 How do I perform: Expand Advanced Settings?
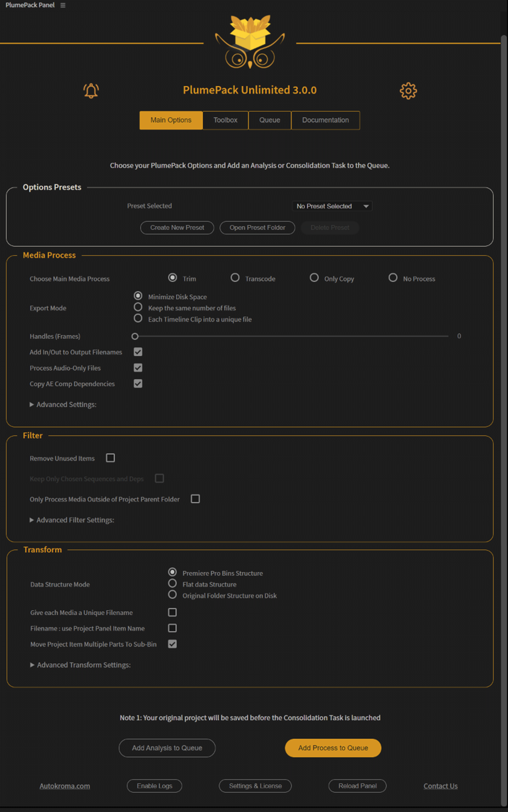pos(63,404)
